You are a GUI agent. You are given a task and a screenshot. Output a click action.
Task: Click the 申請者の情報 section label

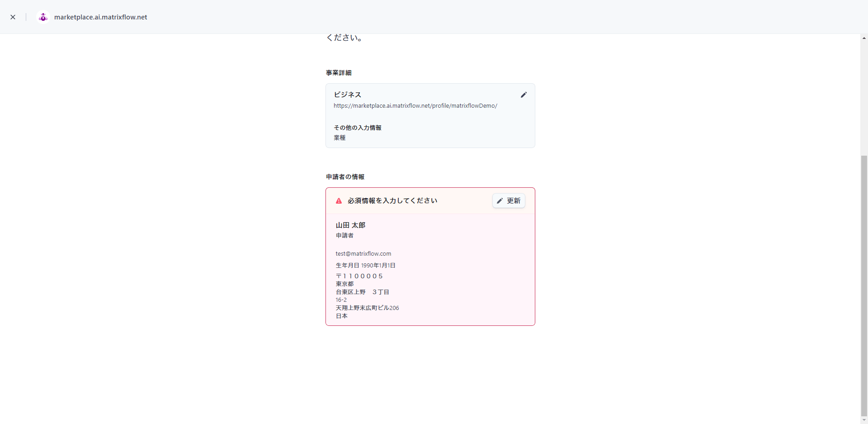point(345,177)
